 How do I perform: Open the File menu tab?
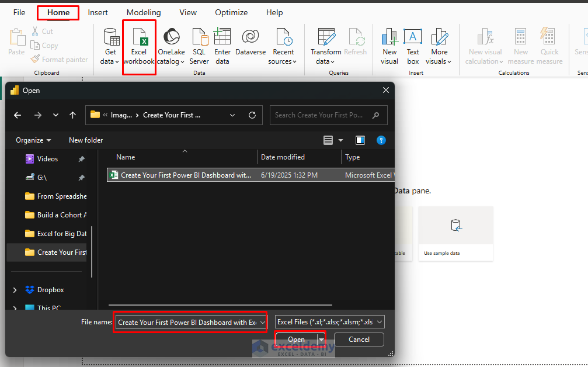pyautogui.click(x=19, y=12)
